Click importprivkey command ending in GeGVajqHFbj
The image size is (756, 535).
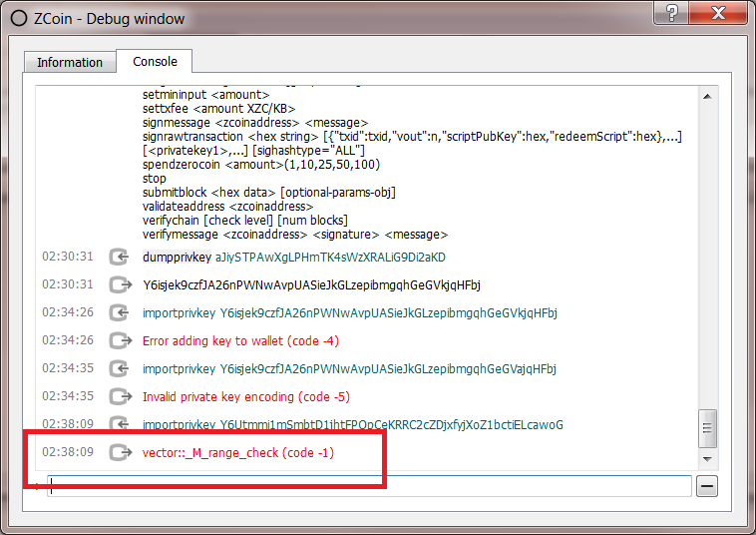[349, 369]
